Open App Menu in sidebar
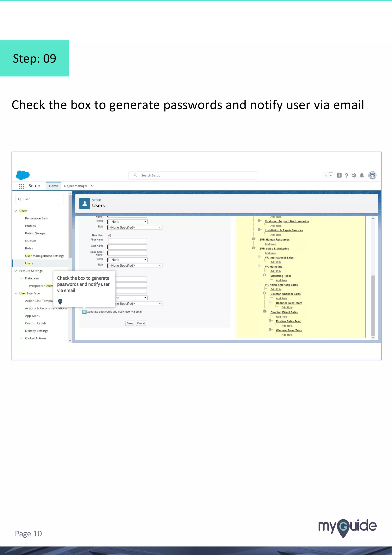The image size is (392, 555). 33,316
